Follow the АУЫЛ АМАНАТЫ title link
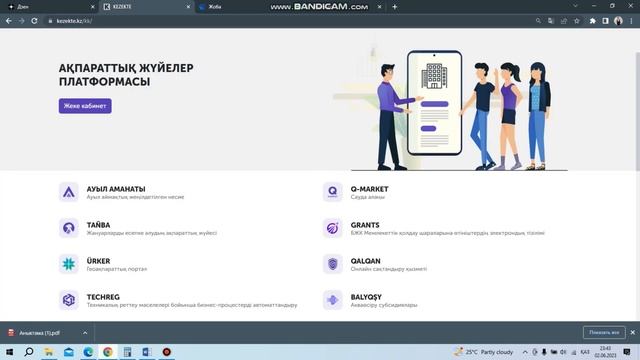640x360 pixels. click(116, 189)
